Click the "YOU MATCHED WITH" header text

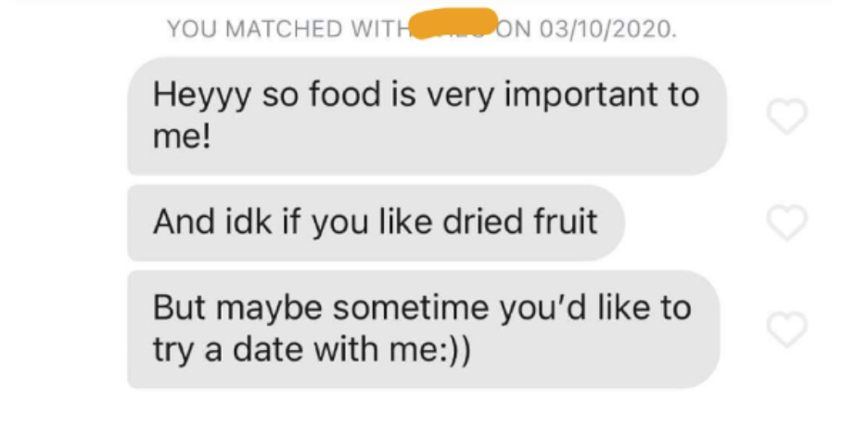[x=287, y=29]
